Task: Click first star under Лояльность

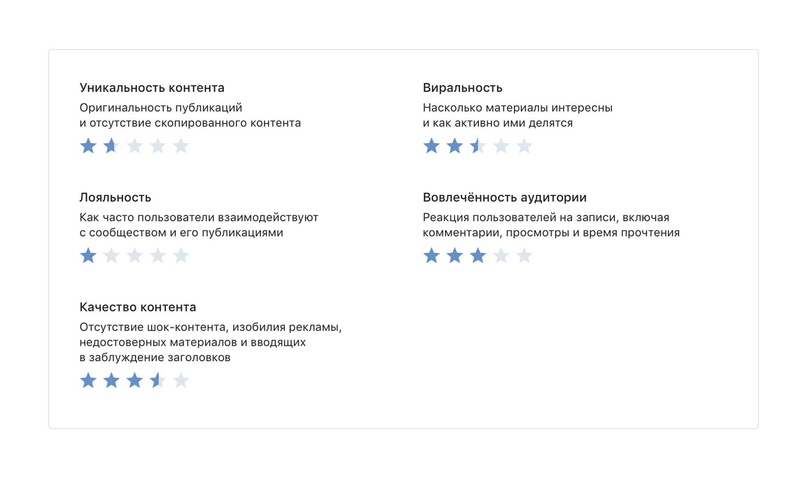Action: tap(88, 255)
